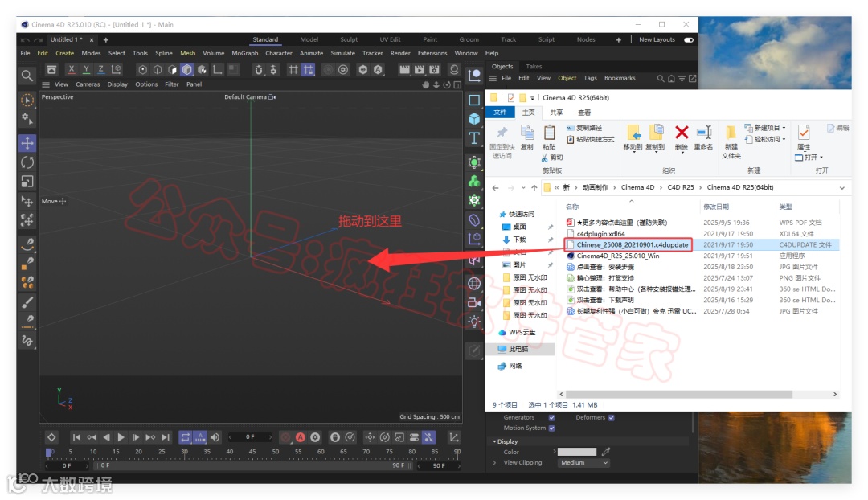Image resolution: width=868 pixels, height=500 pixels.
Task: Open the Mesh menu
Action: click(187, 53)
